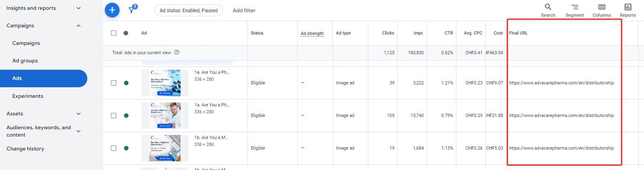Collapse the Campaigns sidebar section
The image size is (644, 170).
click(x=79, y=26)
